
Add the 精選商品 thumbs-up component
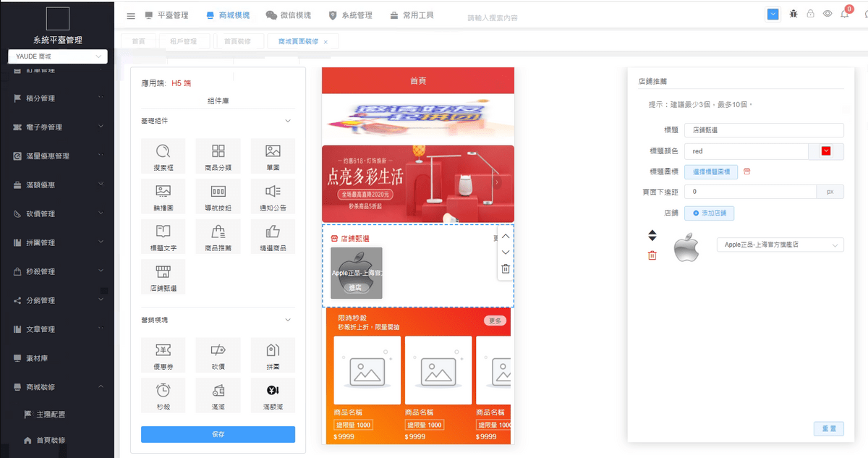pyautogui.click(x=273, y=237)
